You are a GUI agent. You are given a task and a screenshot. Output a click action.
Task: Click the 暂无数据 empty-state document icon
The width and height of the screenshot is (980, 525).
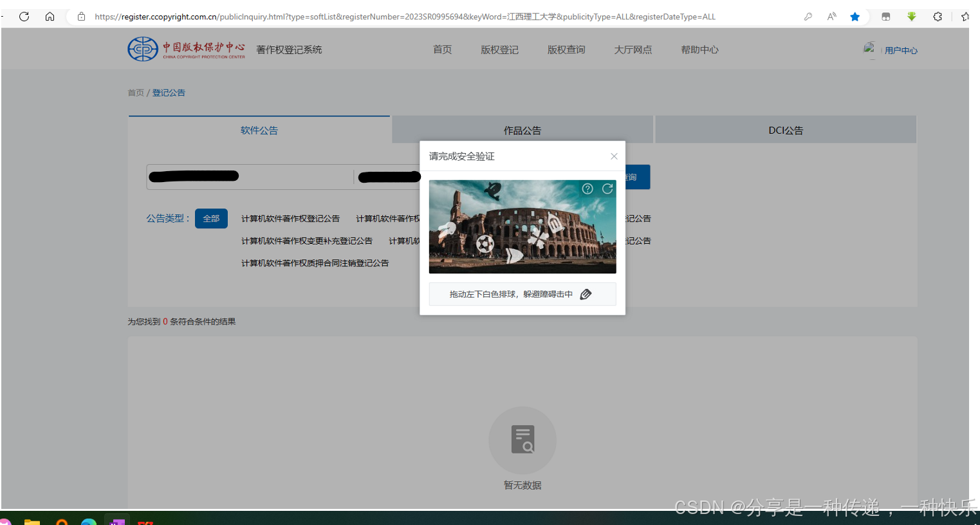pos(522,439)
